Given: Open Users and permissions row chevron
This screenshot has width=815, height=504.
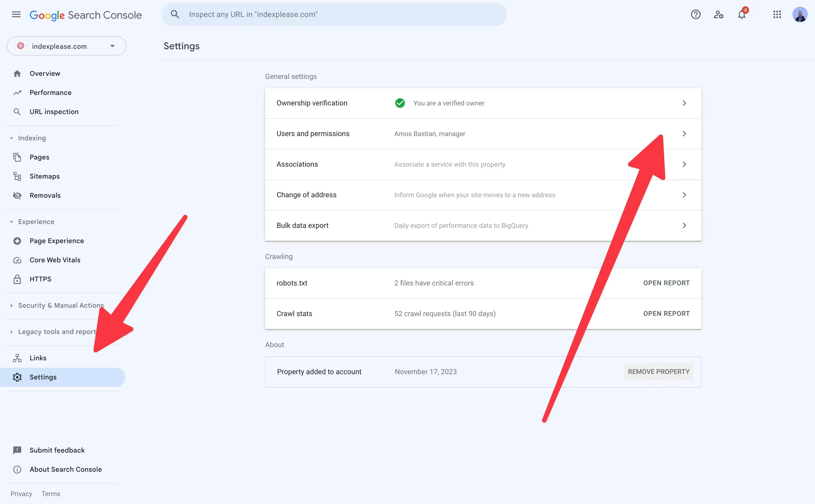Looking at the screenshot, I should click(x=684, y=134).
